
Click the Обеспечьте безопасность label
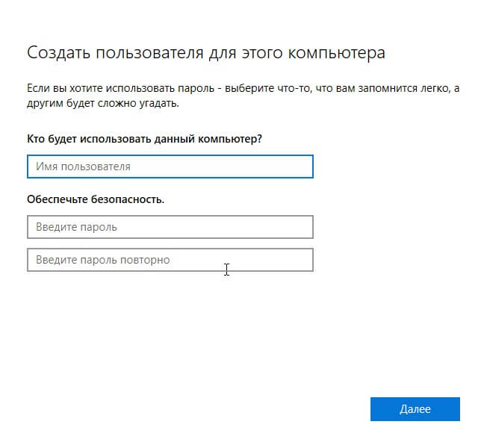click(96, 199)
